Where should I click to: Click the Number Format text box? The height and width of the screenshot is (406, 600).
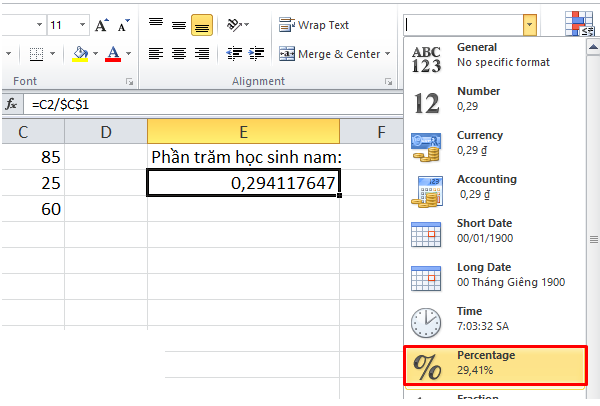coord(463,25)
